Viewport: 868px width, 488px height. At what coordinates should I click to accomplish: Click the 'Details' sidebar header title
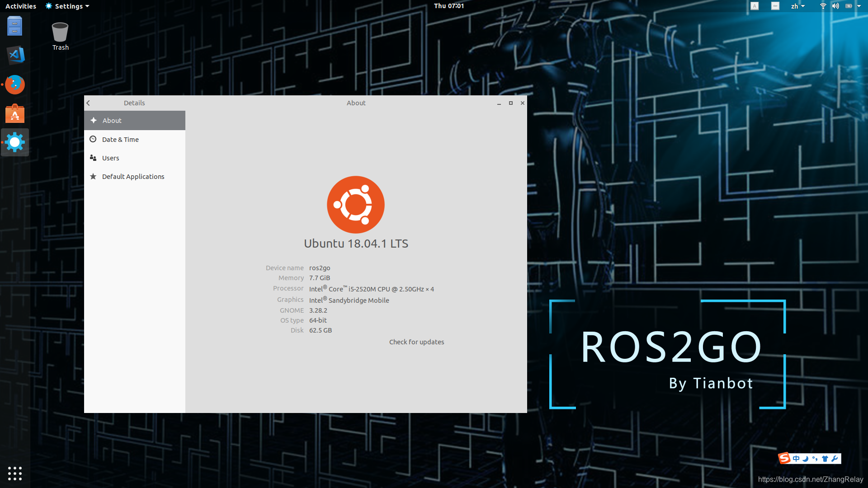coord(134,103)
